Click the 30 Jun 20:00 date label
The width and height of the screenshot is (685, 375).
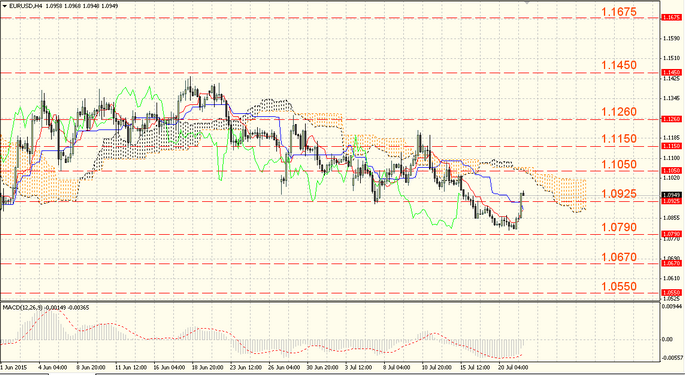(322, 368)
